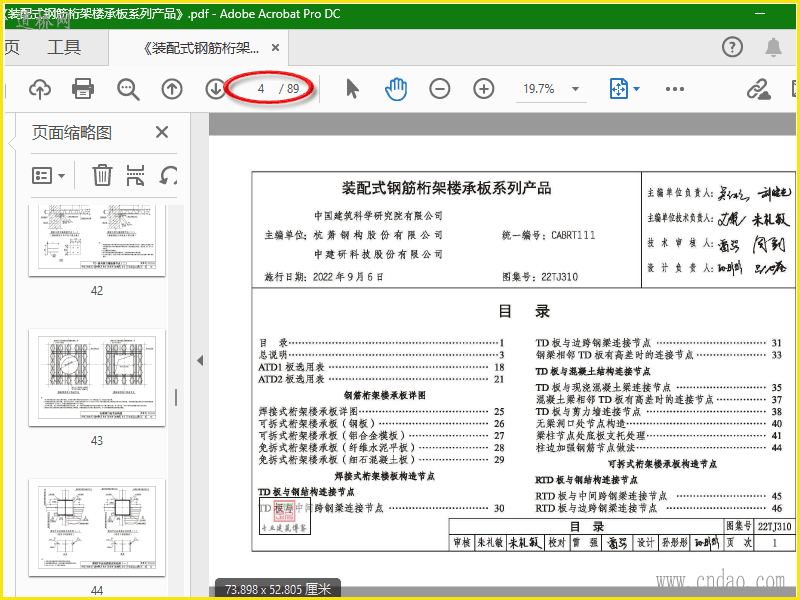Close the document tab
The image size is (800, 600).
[275, 47]
